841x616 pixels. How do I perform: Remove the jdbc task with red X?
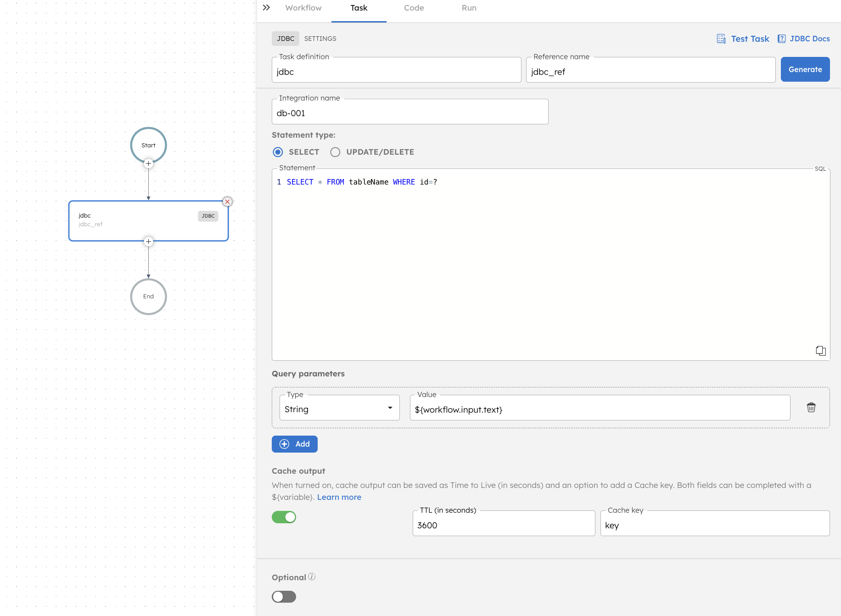point(227,202)
